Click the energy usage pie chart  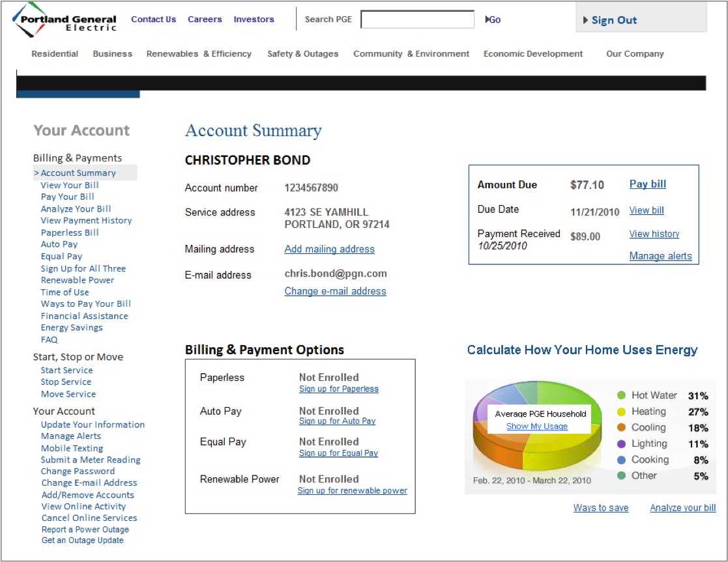click(537, 425)
